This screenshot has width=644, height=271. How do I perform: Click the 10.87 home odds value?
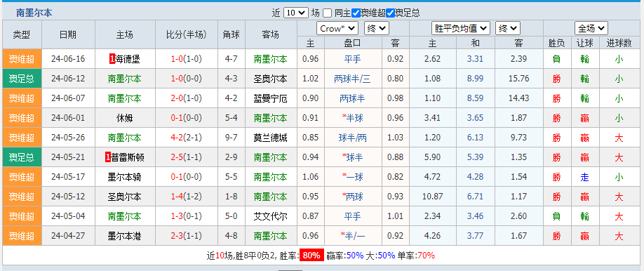tap(432, 197)
